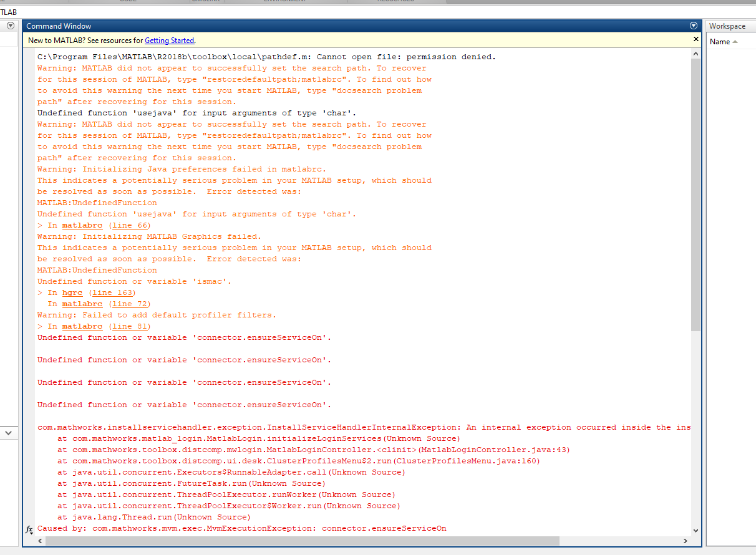The width and height of the screenshot is (756, 555).
Task: Close the New to MATLAB banner
Action: [696, 39]
